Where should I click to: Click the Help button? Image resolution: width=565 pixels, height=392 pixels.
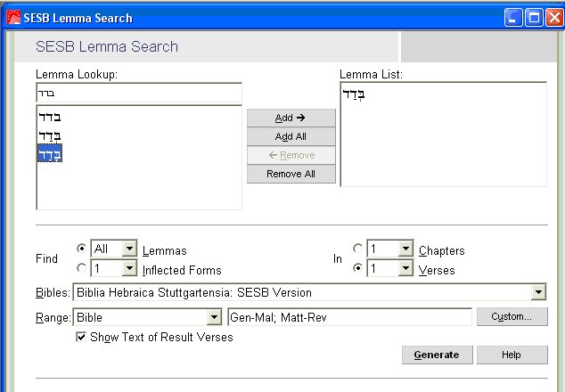click(512, 355)
